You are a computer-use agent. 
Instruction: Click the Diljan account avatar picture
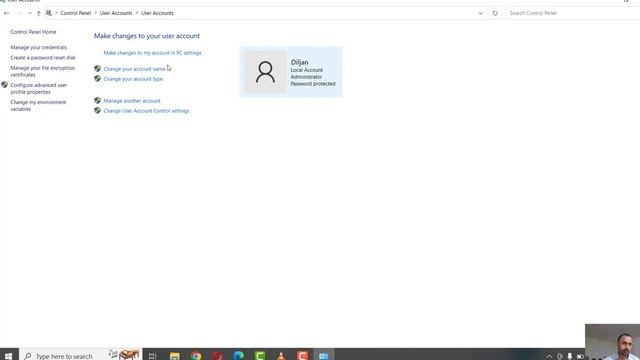(265, 72)
